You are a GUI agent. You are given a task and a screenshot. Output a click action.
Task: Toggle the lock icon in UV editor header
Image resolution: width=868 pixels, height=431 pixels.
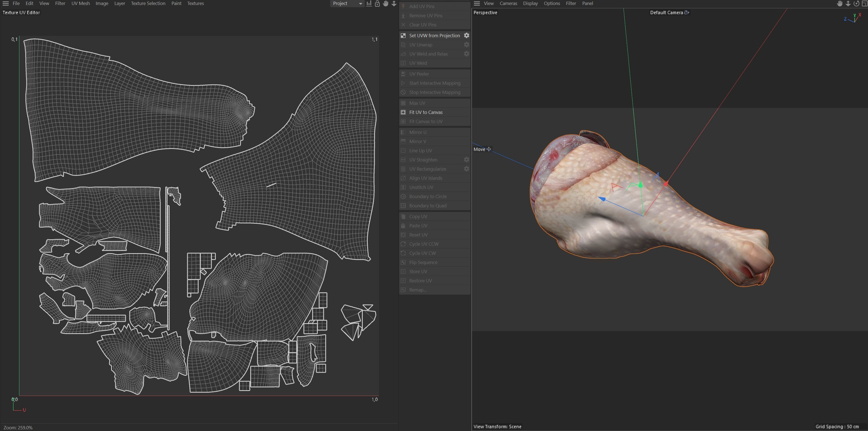click(377, 3)
